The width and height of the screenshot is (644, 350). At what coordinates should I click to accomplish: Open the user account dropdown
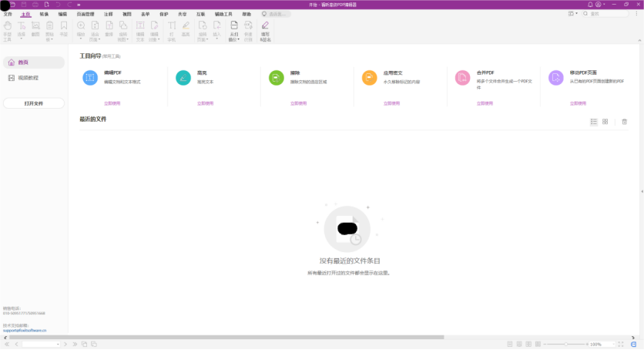coord(600,5)
